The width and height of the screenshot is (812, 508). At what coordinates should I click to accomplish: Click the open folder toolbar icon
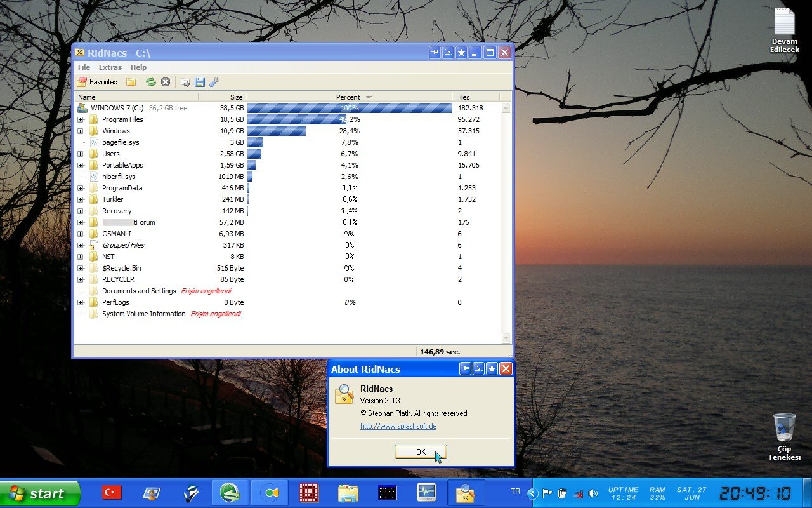coord(131,82)
